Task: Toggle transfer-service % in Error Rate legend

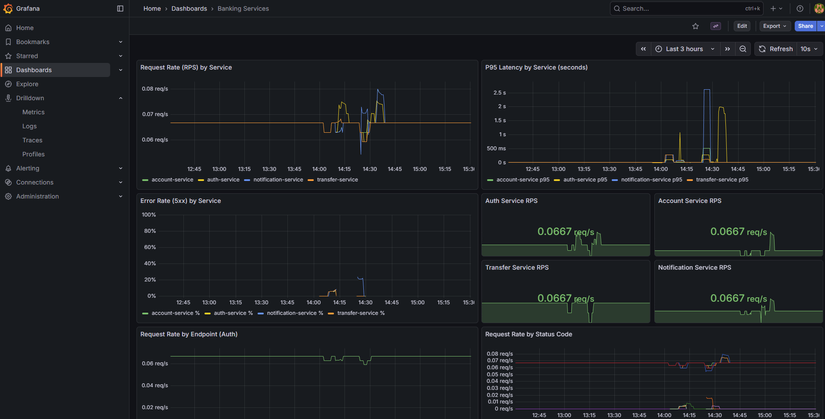Action: point(360,313)
